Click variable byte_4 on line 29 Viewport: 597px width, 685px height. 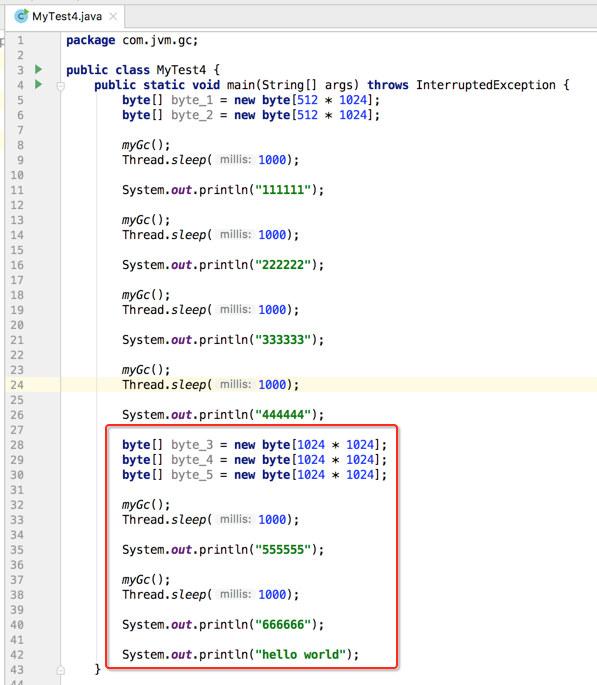click(192, 460)
